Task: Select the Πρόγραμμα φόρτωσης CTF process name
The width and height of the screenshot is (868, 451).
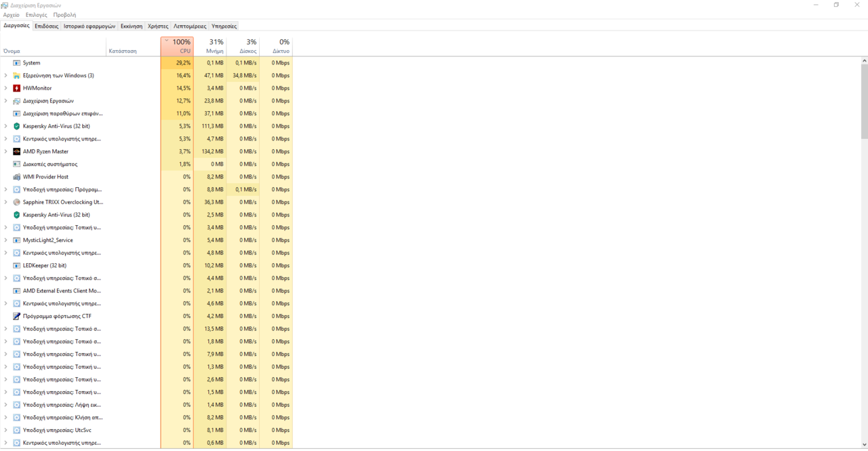Action: [x=57, y=316]
